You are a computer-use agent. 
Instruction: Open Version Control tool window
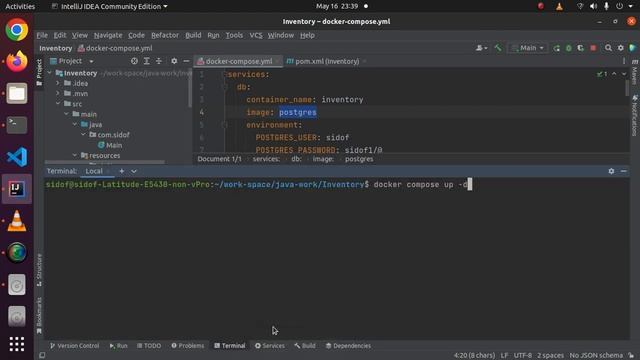74,346
